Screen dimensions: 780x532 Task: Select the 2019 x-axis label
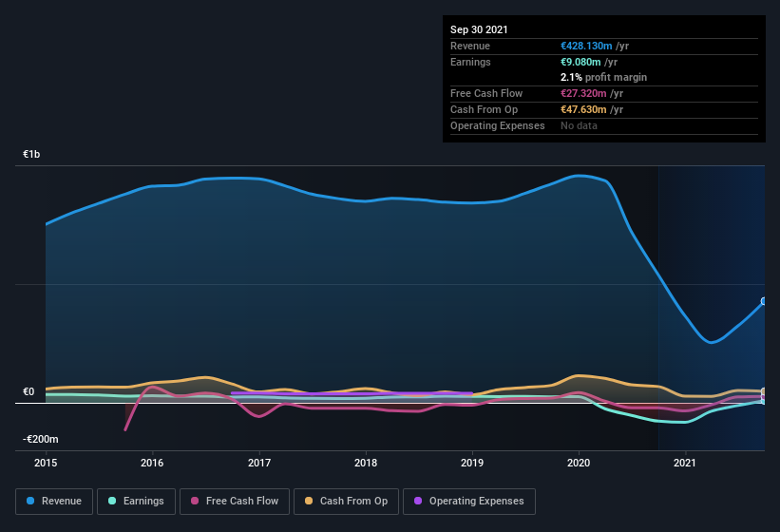tap(472, 463)
